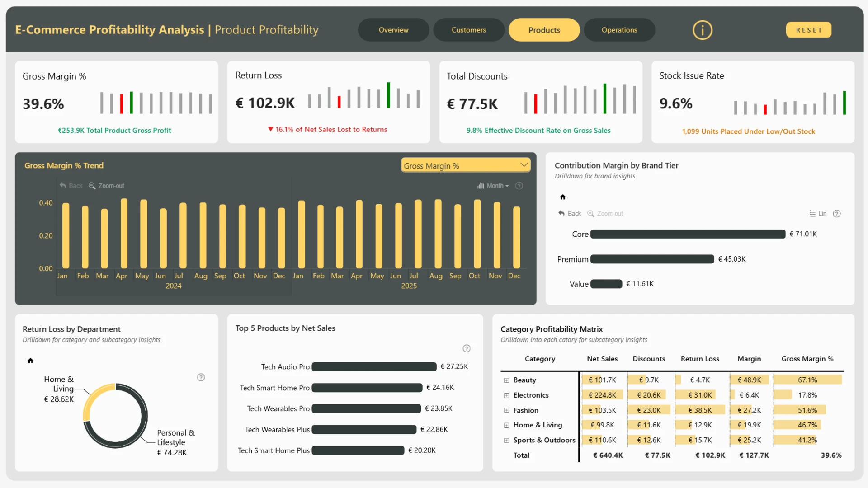Click Lin scale icon in Contribution Margin chart
Image resolution: width=868 pixels, height=488 pixels.
(x=818, y=213)
